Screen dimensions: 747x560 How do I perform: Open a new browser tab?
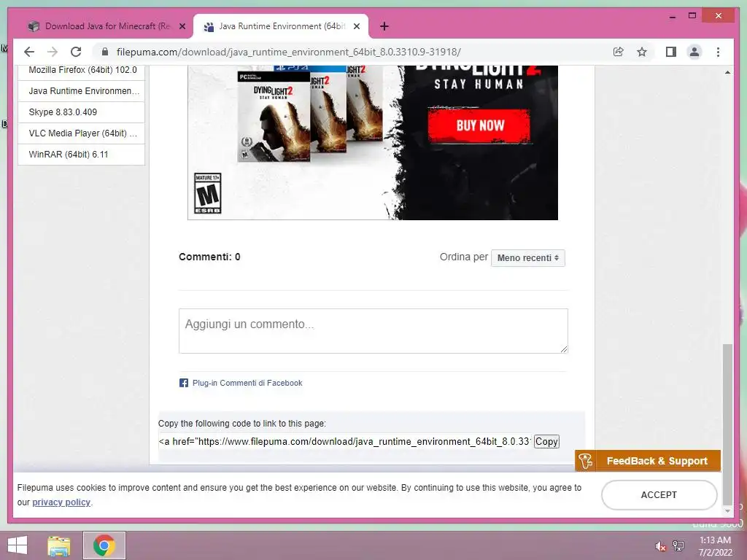[384, 27]
